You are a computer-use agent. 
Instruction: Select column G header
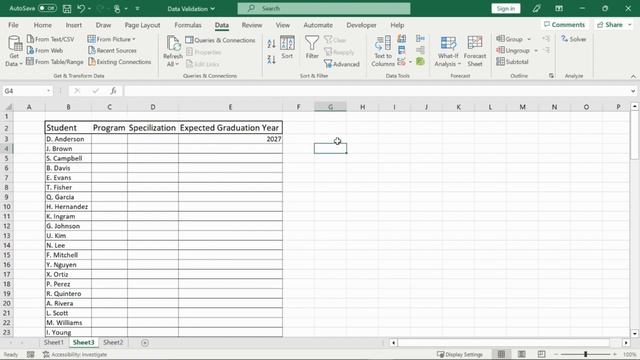point(330,107)
